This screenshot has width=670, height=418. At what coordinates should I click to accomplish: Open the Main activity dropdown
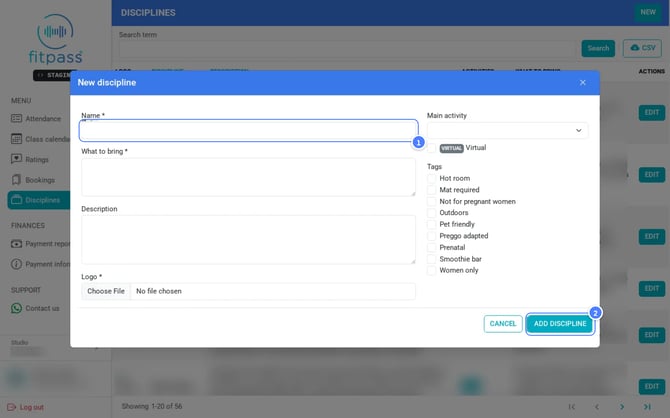point(507,130)
